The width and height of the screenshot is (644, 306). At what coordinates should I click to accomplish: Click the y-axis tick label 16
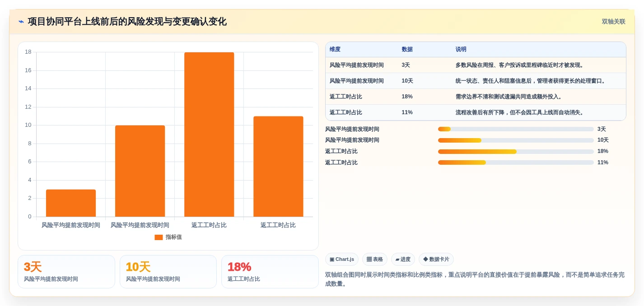(x=28, y=70)
